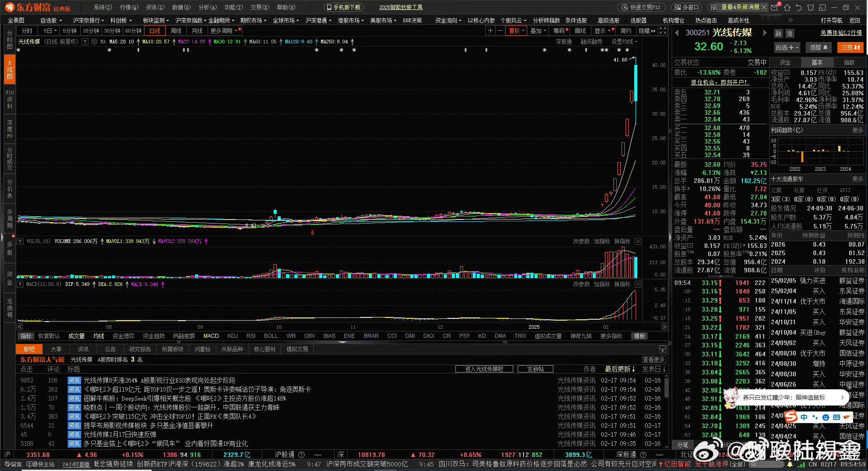Open the 更多周期 dropdown

point(225,31)
